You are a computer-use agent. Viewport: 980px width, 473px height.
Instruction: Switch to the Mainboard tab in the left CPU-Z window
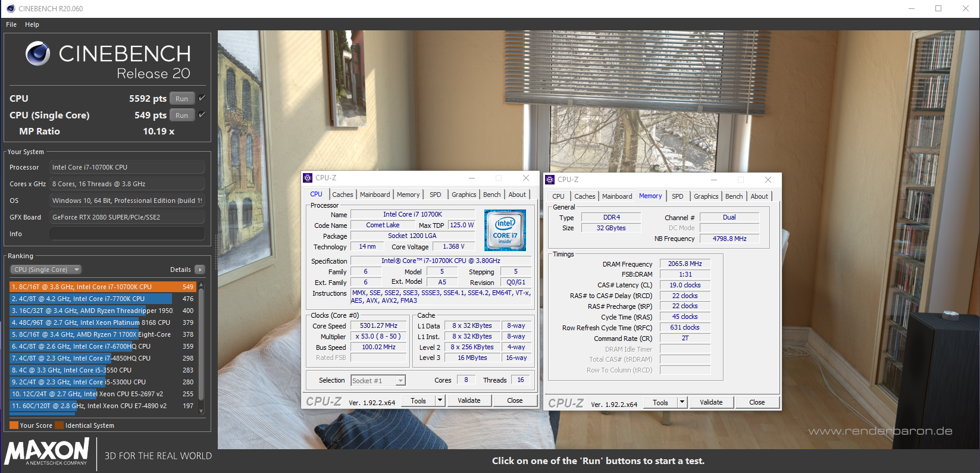pos(375,195)
